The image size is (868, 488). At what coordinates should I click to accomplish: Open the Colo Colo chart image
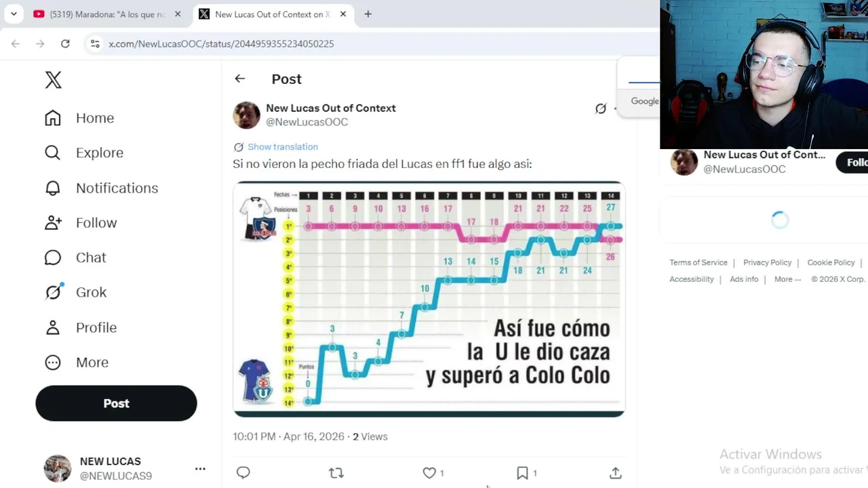(429, 299)
